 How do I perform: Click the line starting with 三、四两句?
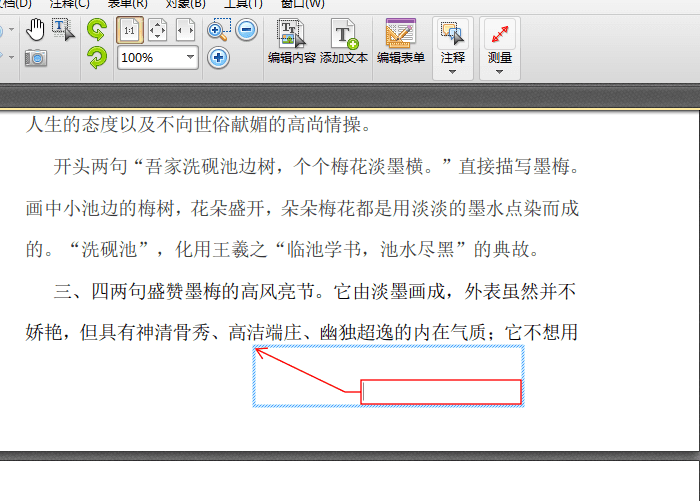click(315, 292)
